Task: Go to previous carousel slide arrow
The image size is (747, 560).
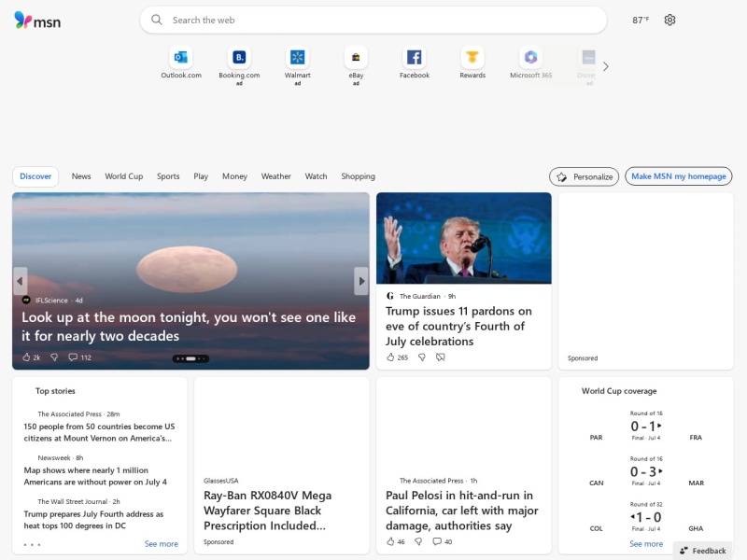Action: [x=20, y=281]
